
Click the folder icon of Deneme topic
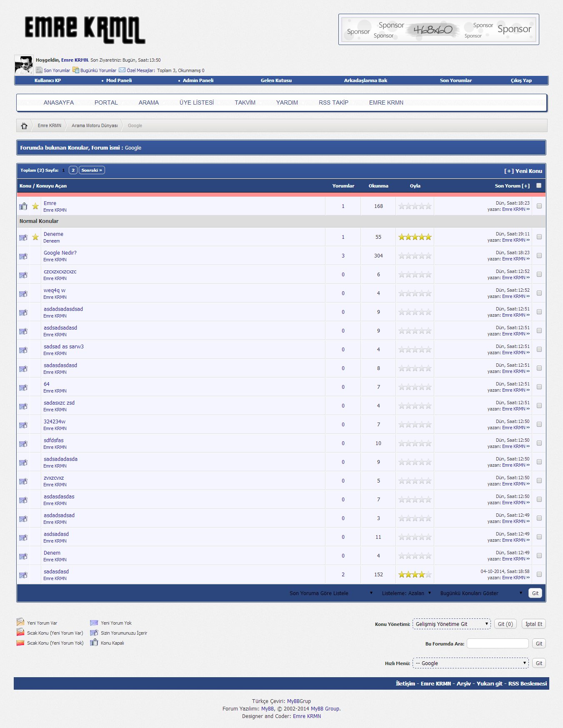point(23,238)
